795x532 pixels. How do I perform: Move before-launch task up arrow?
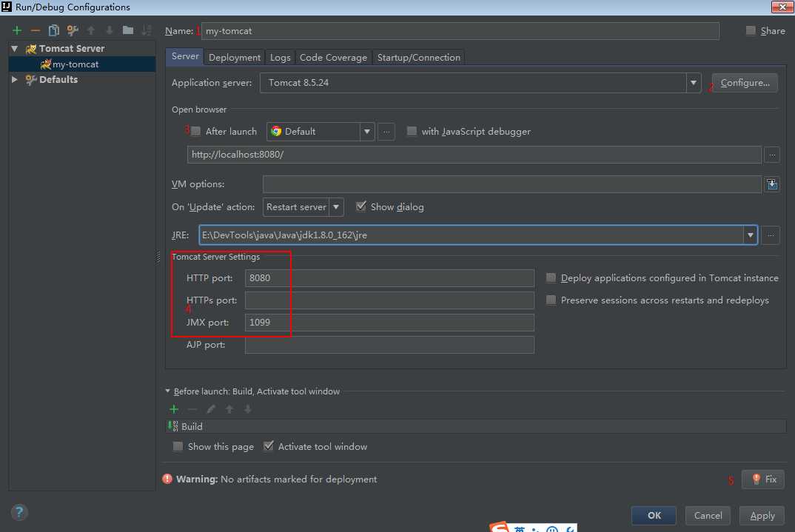tap(229, 409)
